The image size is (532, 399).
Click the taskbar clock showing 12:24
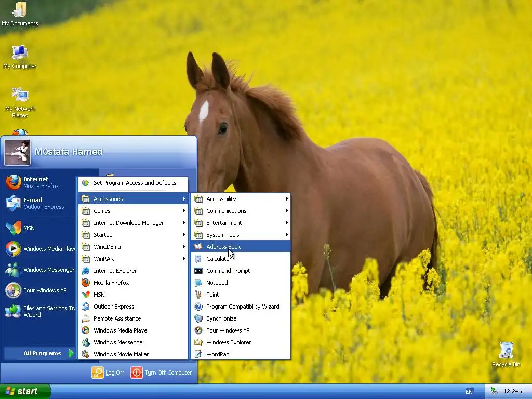(513, 392)
